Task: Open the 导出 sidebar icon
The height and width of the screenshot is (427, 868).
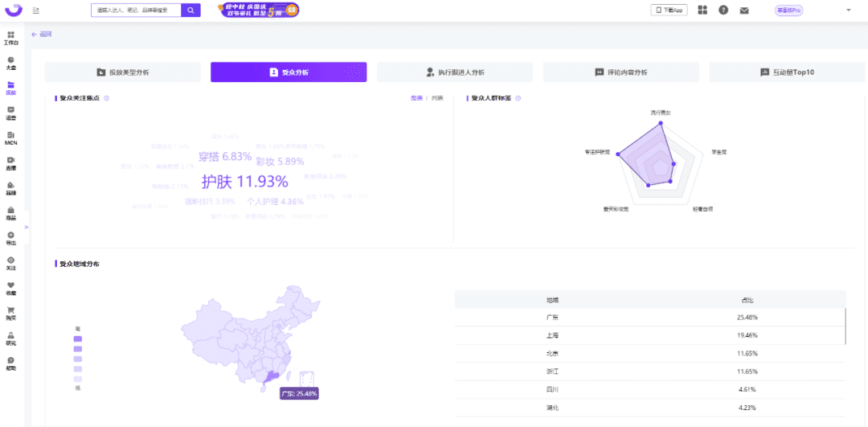Action: pyautogui.click(x=11, y=235)
